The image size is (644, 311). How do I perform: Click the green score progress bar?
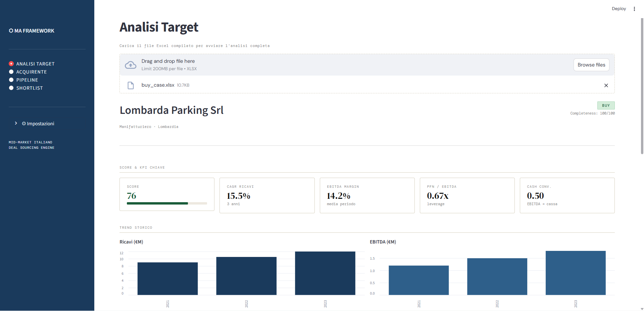(157, 203)
